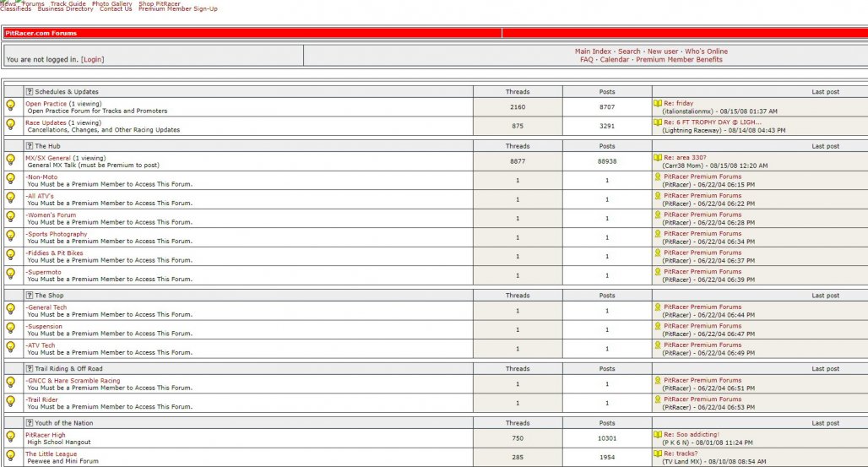Open Shop PitRacer in top navigation

tap(160, 3)
